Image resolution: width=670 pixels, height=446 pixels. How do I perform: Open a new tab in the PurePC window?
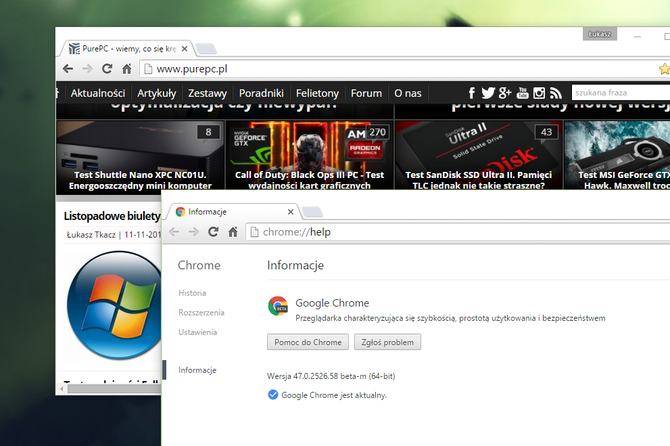click(x=206, y=49)
